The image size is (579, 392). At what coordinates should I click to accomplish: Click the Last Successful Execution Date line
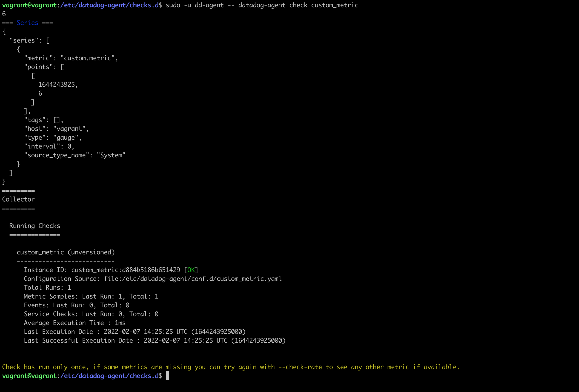point(155,341)
